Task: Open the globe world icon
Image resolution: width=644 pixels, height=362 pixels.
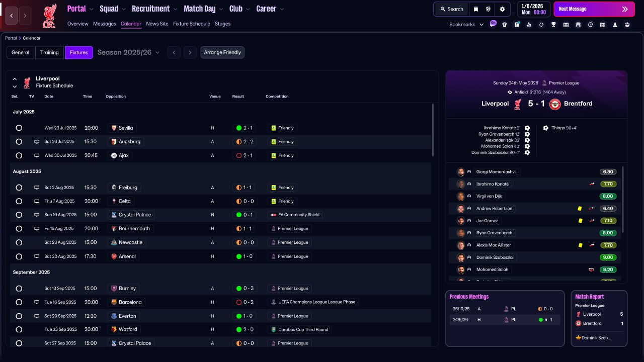Action: click(x=489, y=9)
